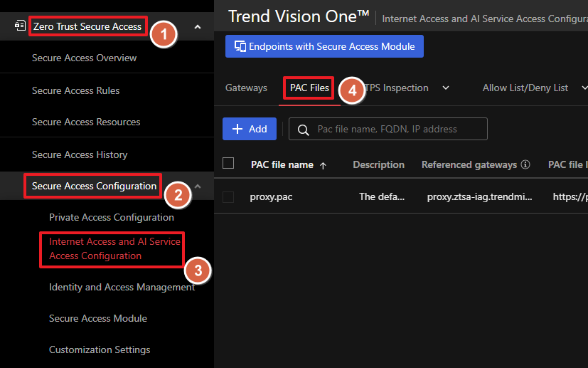Click the Referenced gateways info icon
588x368 pixels.
[x=525, y=164]
